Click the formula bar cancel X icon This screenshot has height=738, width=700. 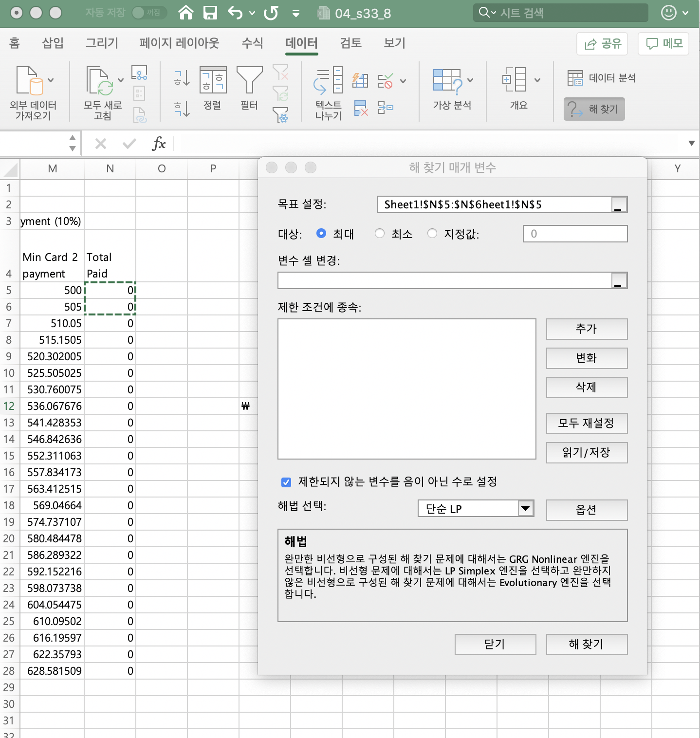point(101,144)
